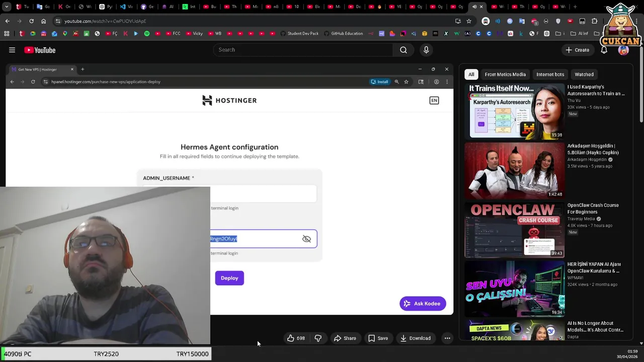Click the WPMAVI channel name

pos(577,278)
